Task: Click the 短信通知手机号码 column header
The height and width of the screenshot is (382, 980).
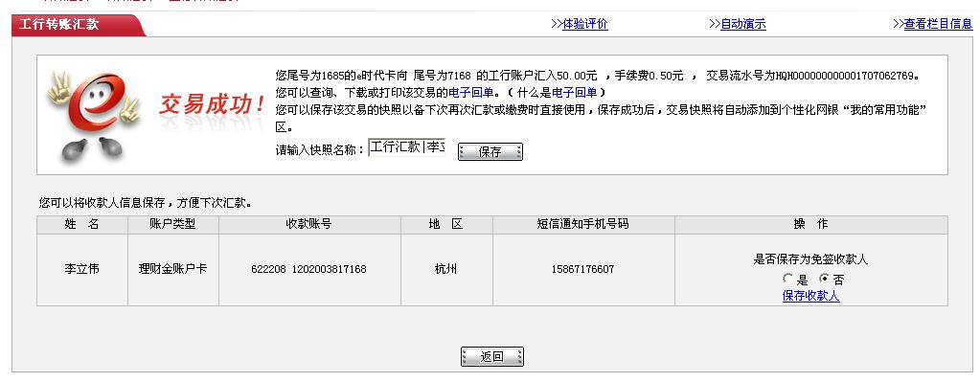Action: (583, 224)
